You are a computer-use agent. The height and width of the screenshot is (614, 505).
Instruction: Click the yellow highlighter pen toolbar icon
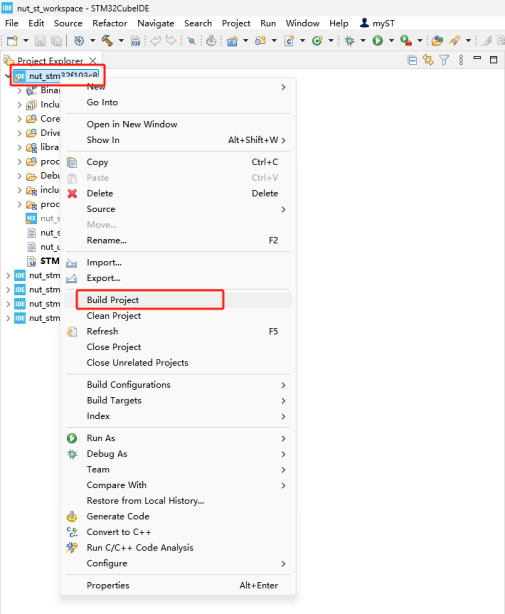(454, 40)
